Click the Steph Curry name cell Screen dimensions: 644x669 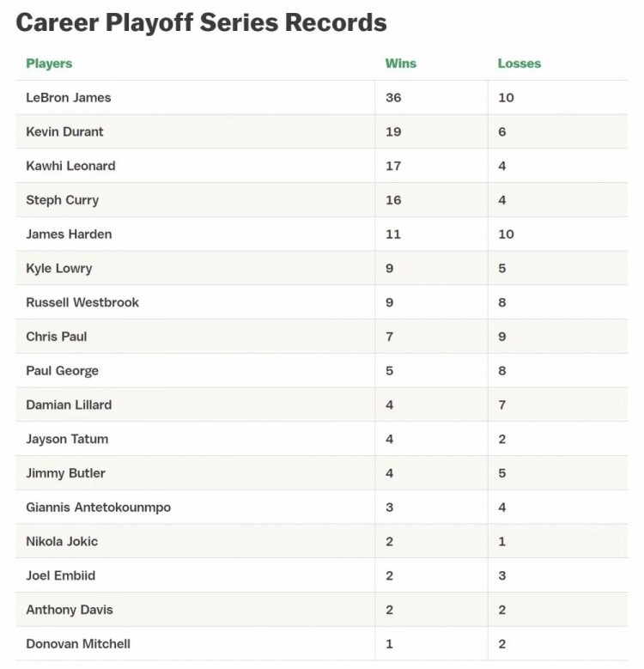(x=62, y=200)
